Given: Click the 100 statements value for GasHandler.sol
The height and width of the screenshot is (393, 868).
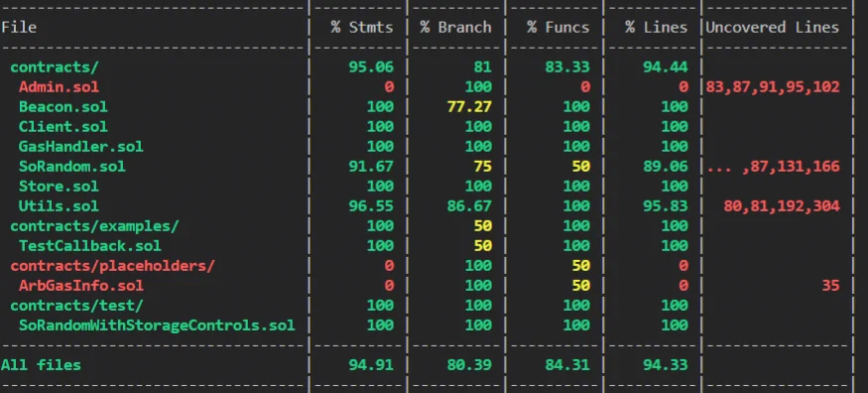Looking at the screenshot, I should pyautogui.click(x=380, y=147).
